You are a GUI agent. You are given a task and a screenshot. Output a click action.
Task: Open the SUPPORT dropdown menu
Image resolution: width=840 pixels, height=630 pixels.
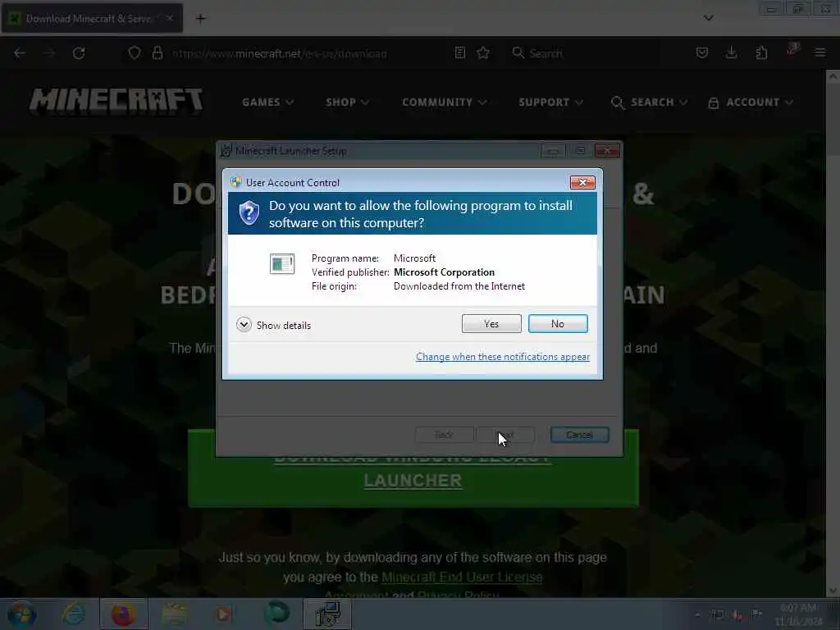[550, 103]
